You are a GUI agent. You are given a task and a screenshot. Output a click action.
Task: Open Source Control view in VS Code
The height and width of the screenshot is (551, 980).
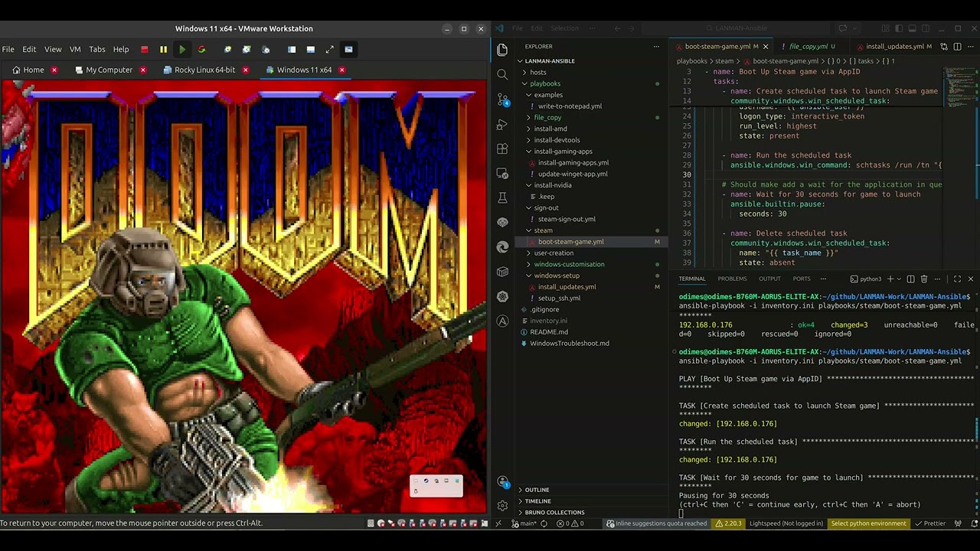click(502, 99)
